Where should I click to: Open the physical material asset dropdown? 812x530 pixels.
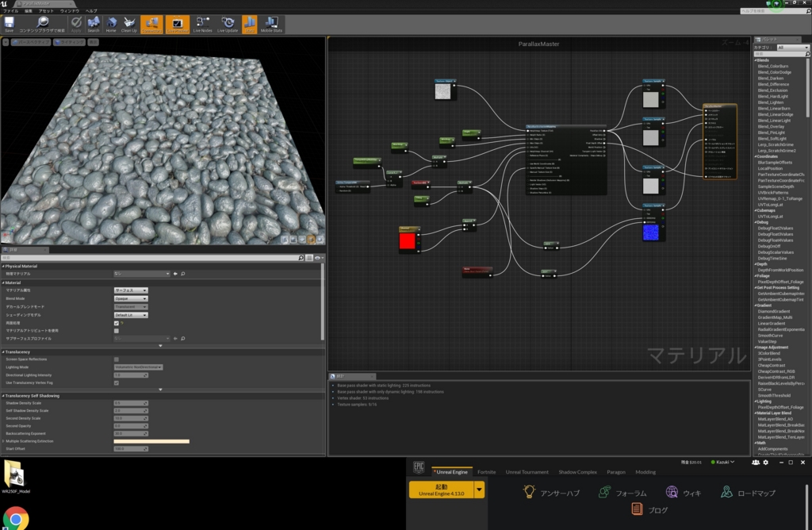142,274
